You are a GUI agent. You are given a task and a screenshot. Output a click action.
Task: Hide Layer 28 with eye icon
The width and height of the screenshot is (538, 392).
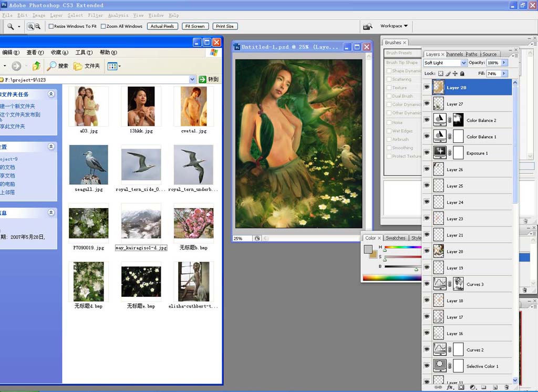[x=427, y=87]
